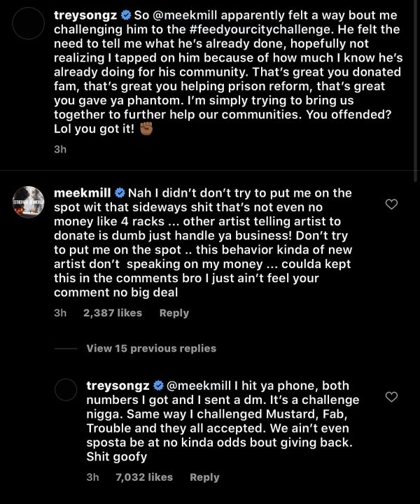420x504 pixels.
Task: Open the meekmill username link
Action: tap(83, 193)
